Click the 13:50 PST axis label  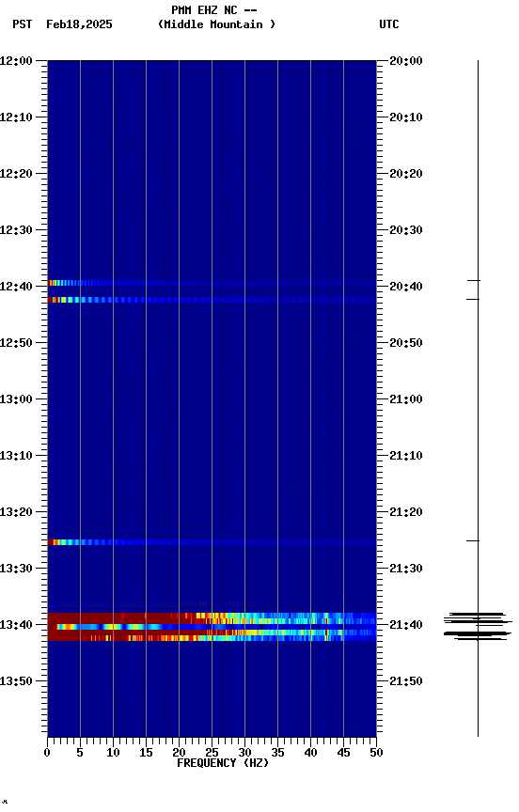pyautogui.click(x=16, y=681)
